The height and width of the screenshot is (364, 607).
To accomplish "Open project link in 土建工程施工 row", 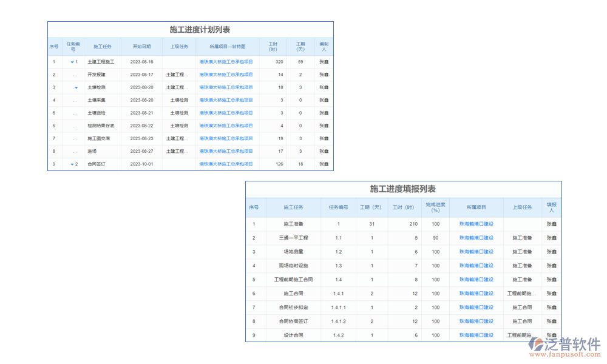I will (226, 62).
